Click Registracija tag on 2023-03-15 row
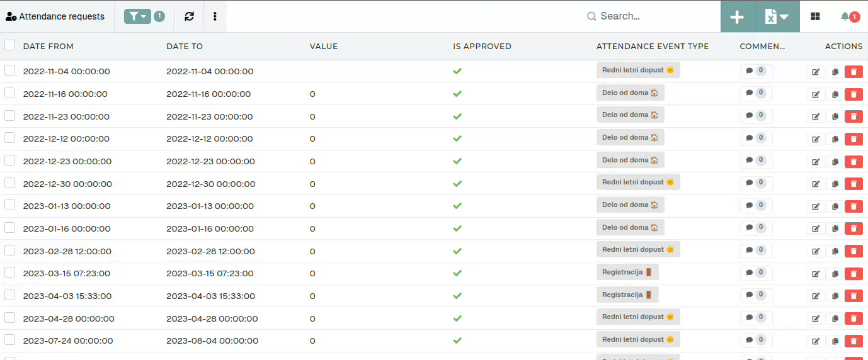868x360 pixels. pos(627,272)
